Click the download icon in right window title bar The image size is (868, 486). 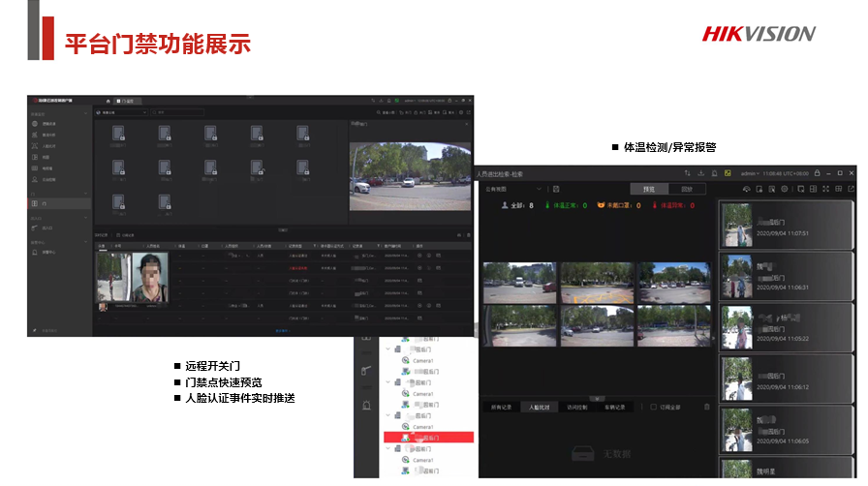pos(700,173)
